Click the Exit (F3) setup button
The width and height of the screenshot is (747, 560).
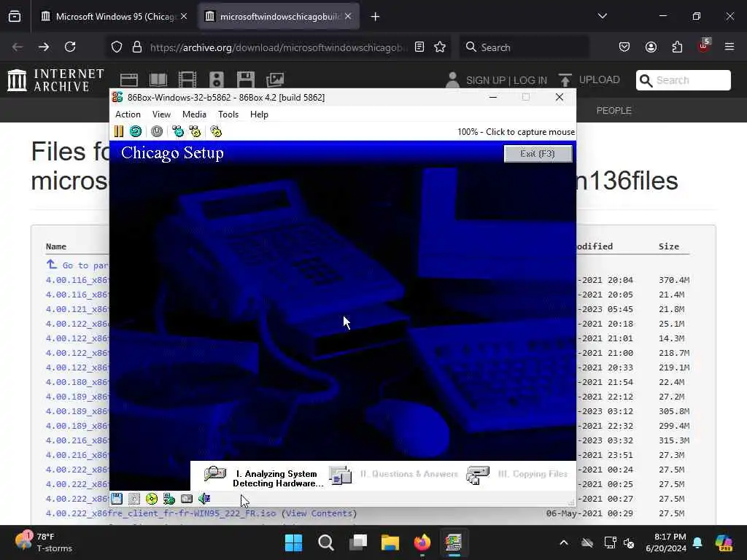pyautogui.click(x=538, y=153)
